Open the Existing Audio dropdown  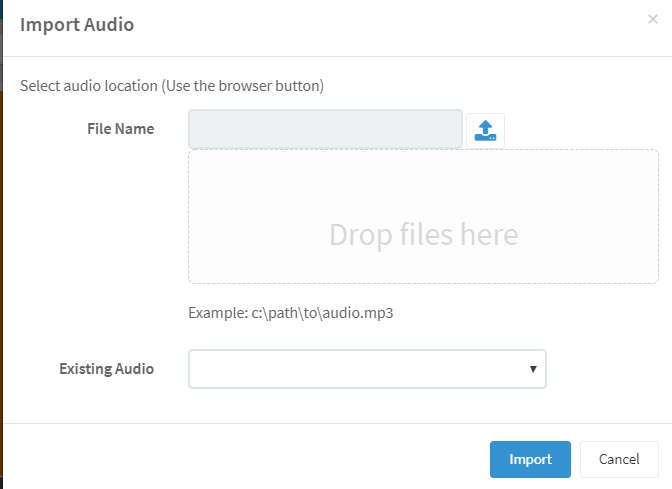(x=367, y=369)
